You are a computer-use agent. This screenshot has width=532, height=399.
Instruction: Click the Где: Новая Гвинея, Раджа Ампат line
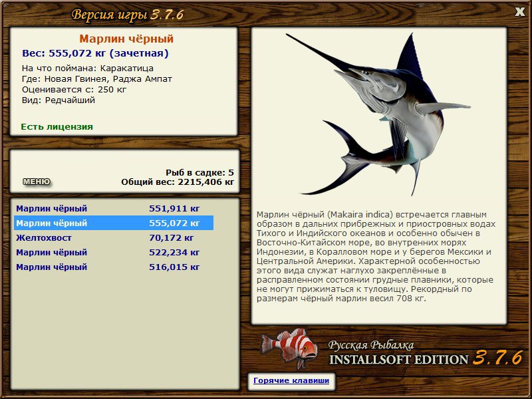97,79
